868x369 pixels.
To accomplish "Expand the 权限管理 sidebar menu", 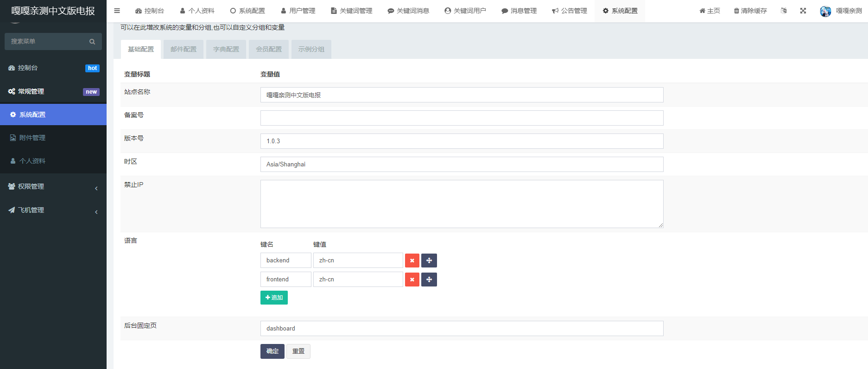I will point(53,186).
